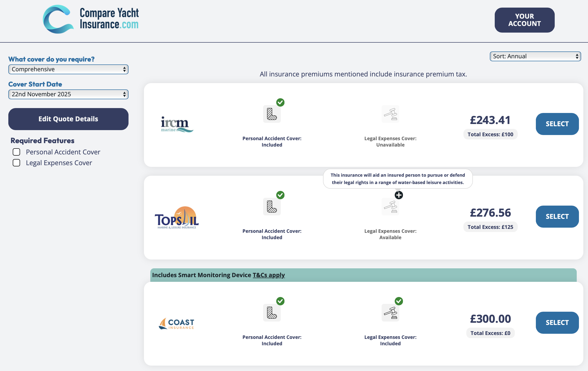Click the green check badge on IRCM accident cover
Screen dimensions: 588x371
[x=280, y=102]
